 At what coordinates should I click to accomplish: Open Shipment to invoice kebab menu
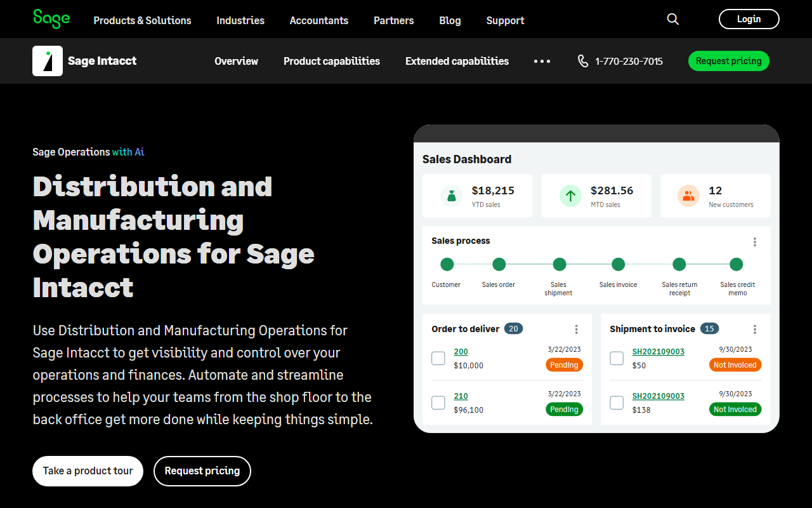coord(755,329)
